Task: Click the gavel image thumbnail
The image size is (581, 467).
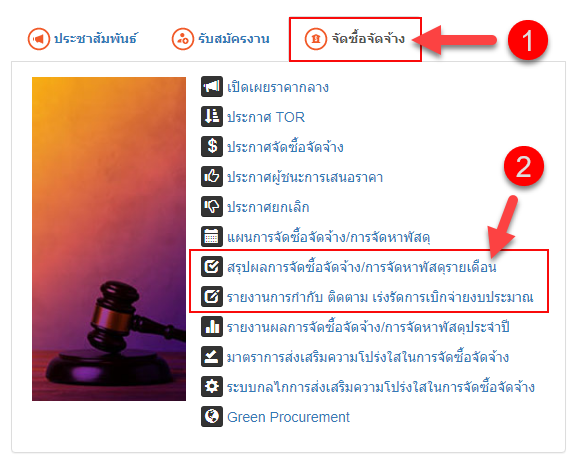Action: 109,239
